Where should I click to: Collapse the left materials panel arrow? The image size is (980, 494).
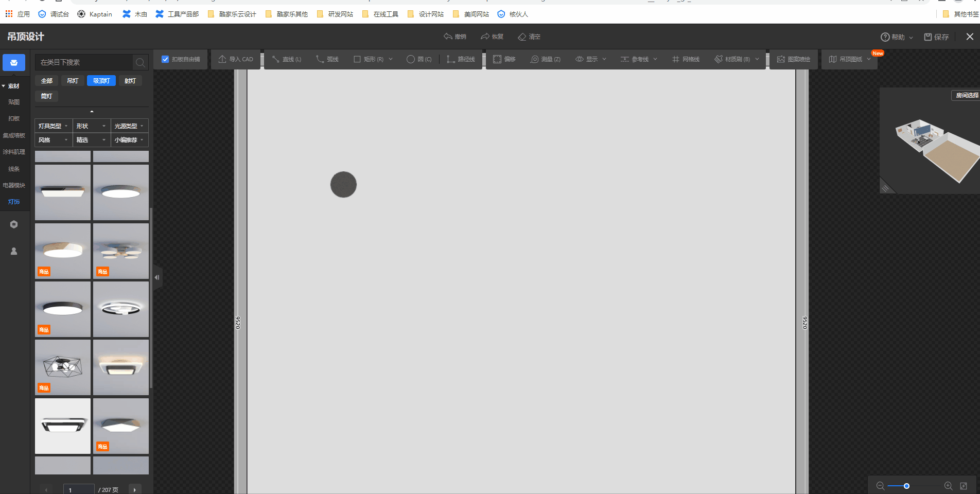click(157, 277)
